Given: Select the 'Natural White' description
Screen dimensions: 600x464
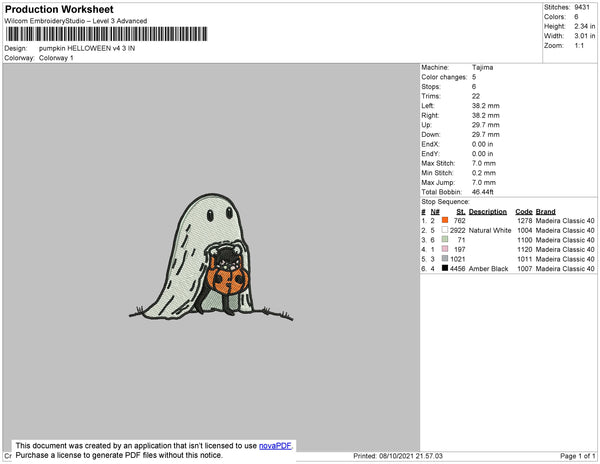Looking at the screenshot, I should 490,230.
